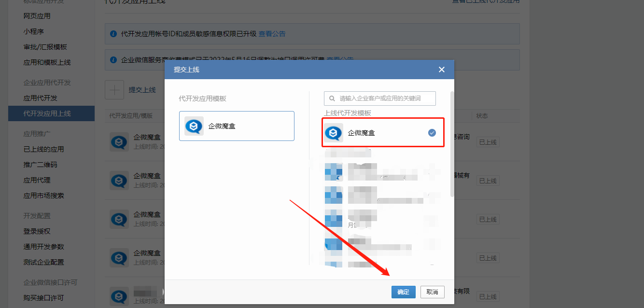Click info icon of 服务商收费模式 notice
The image size is (644, 308).
pos(113,60)
